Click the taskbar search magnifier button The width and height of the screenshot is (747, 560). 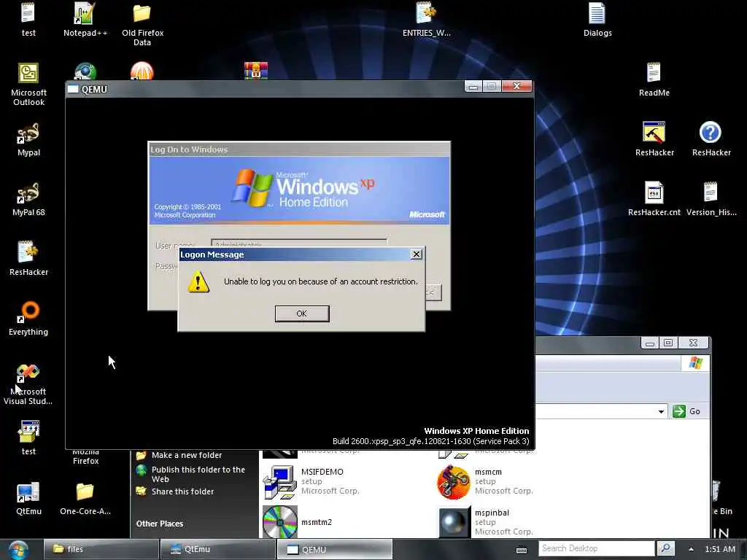[x=665, y=548]
